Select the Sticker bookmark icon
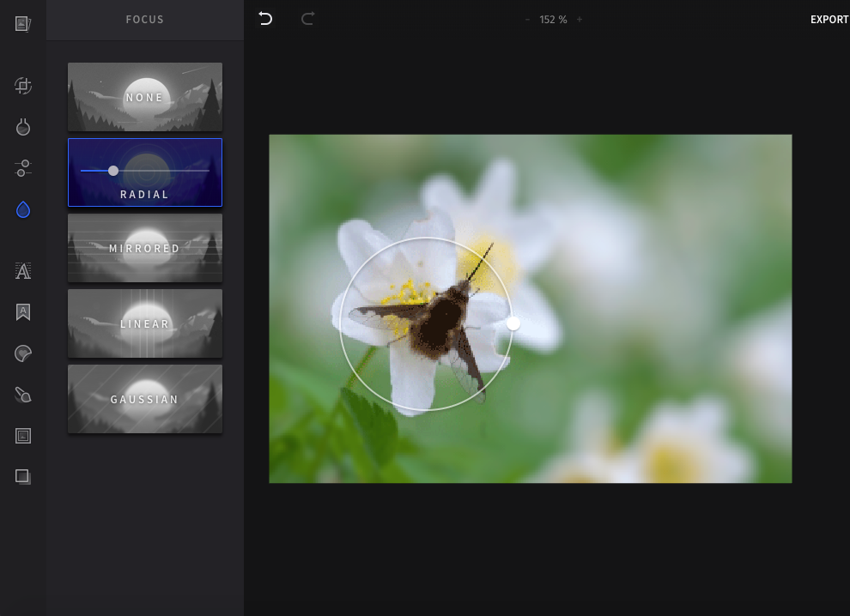The height and width of the screenshot is (616, 850). click(22, 311)
